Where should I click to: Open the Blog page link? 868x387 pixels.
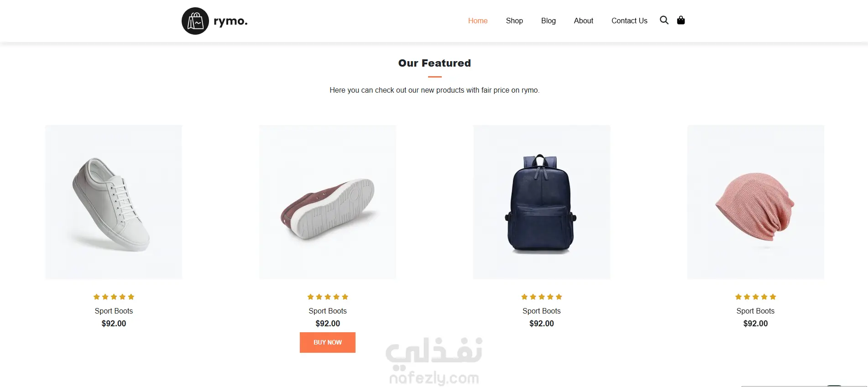[549, 21]
